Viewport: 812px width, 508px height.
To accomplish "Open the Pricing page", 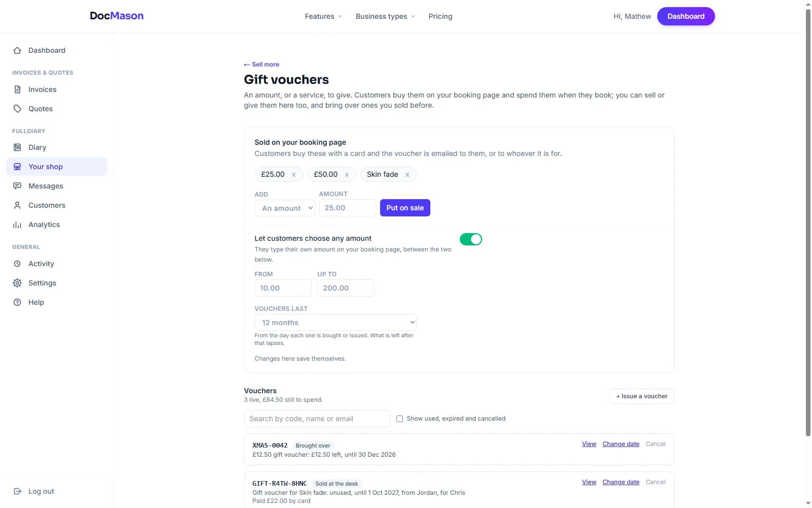I will click(x=440, y=16).
